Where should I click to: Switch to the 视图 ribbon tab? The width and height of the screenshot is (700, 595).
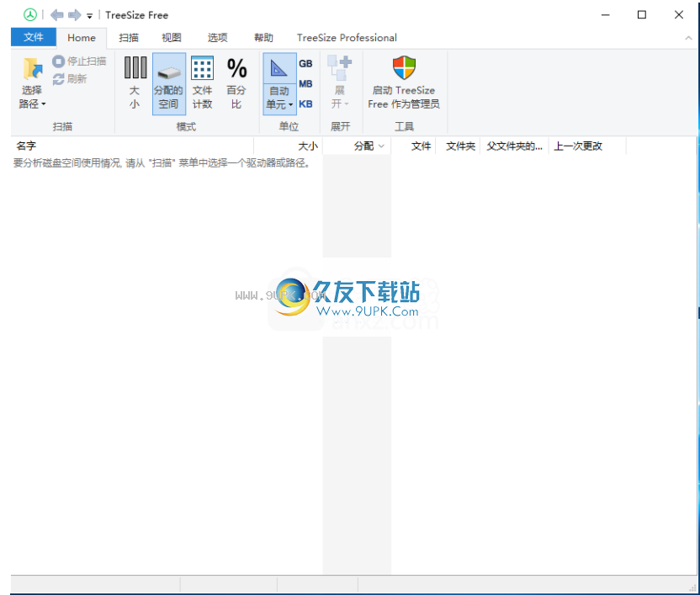pyautogui.click(x=172, y=38)
